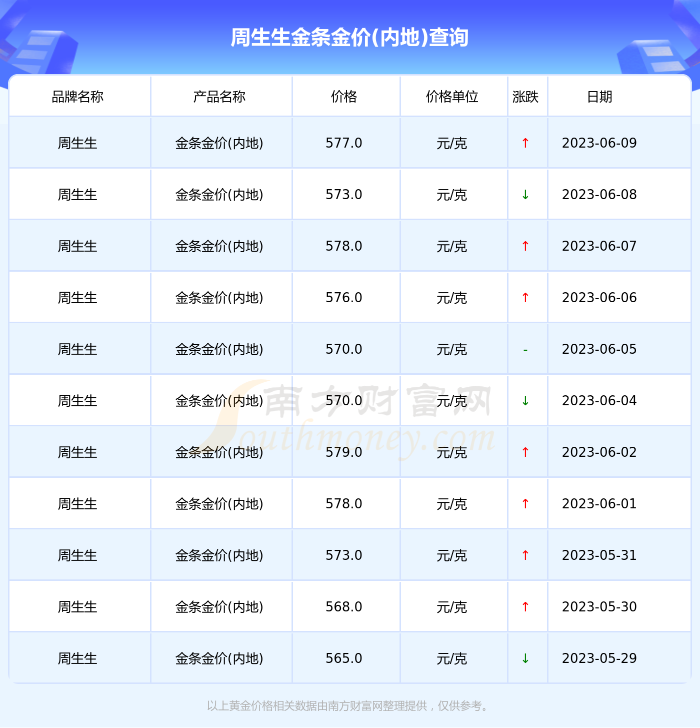Select the price 573.0 for 2023-05-31
The width and height of the screenshot is (700, 728).
(344, 555)
